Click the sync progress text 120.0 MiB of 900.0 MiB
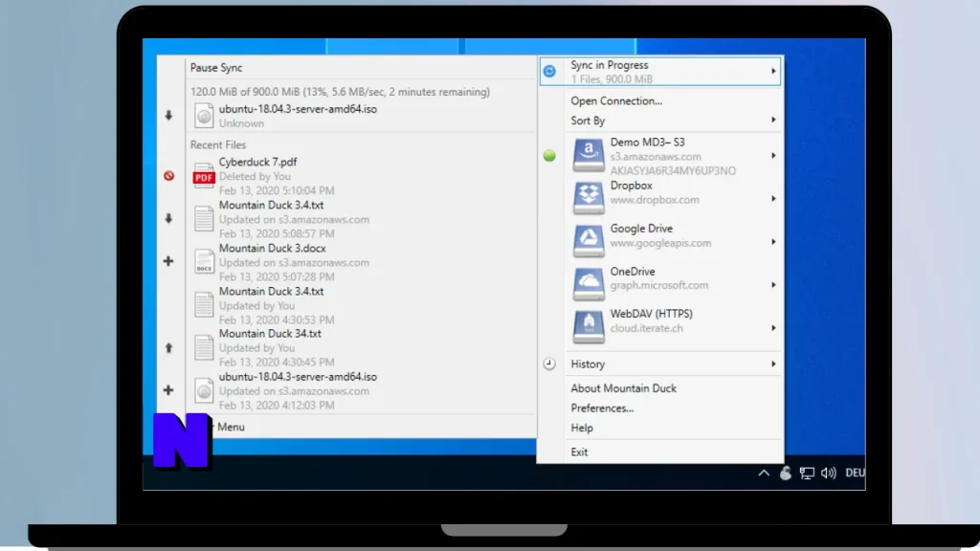Viewport: 980px width, 551px height. click(x=340, y=92)
